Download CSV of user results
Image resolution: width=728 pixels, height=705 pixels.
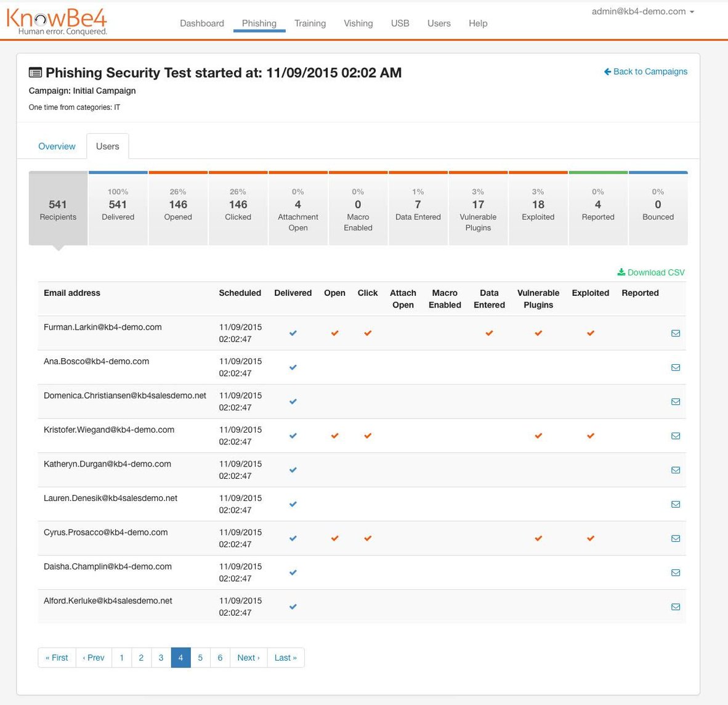click(x=651, y=272)
